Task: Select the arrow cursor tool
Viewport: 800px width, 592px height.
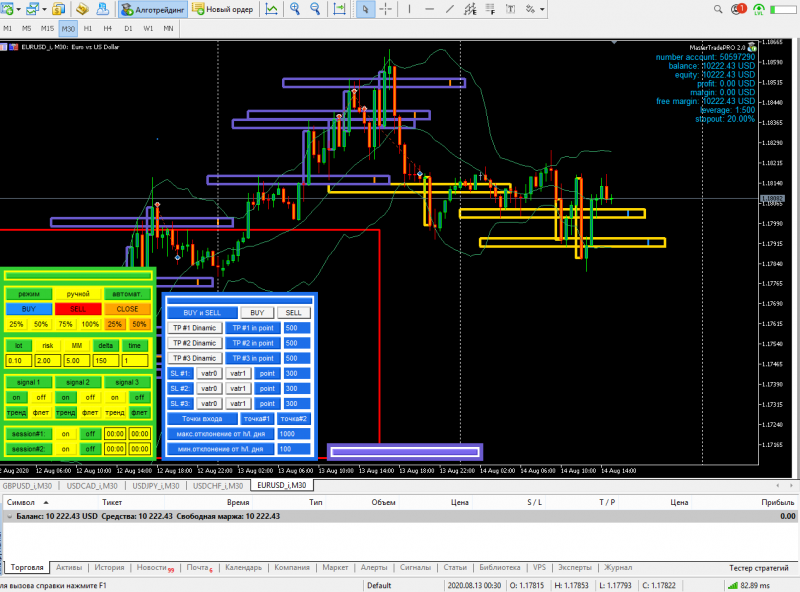Action: pyautogui.click(x=365, y=9)
